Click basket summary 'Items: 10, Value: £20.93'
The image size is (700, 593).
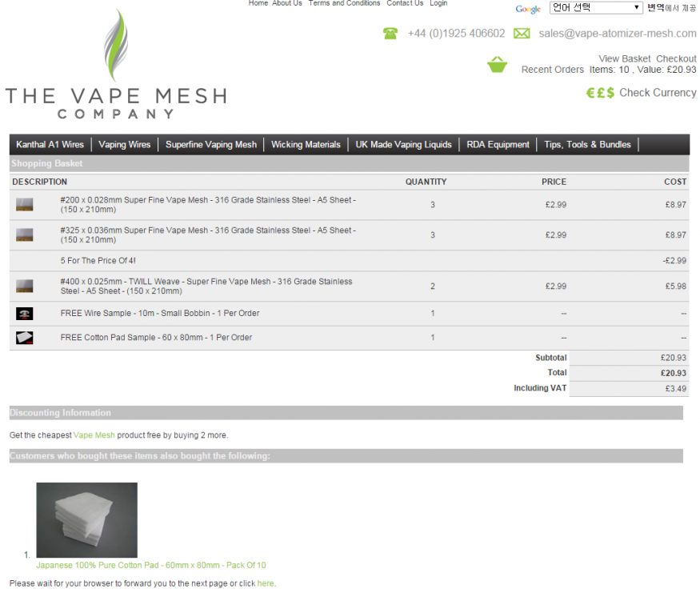click(x=643, y=70)
